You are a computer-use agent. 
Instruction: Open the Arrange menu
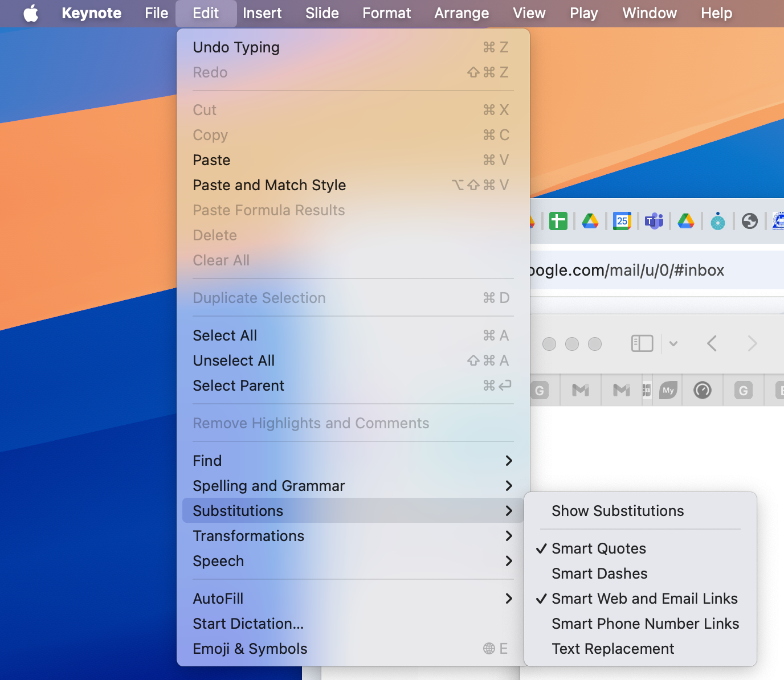(x=462, y=13)
